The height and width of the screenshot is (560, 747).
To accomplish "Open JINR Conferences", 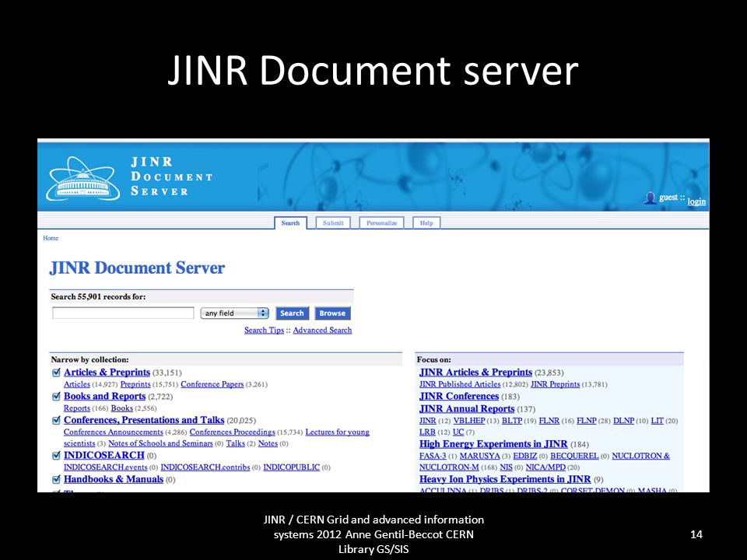I will [x=459, y=396].
